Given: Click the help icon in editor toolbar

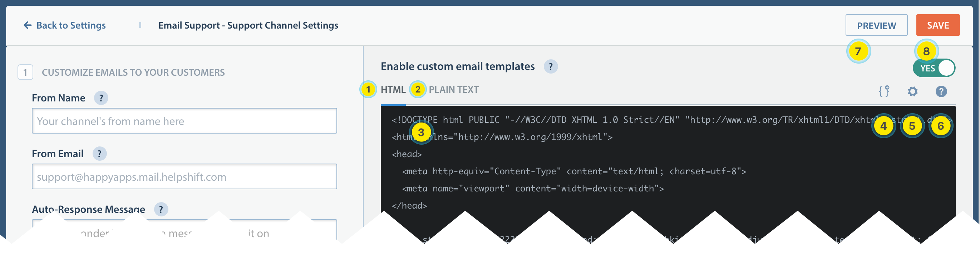Looking at the screenshot, I should [941, 91].
